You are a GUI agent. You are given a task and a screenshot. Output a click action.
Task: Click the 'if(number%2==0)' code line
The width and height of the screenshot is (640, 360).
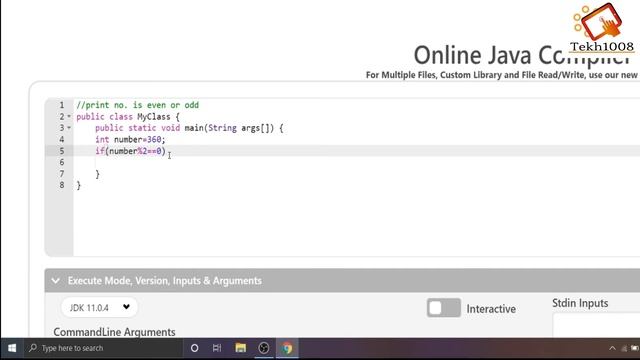point(131,151)
